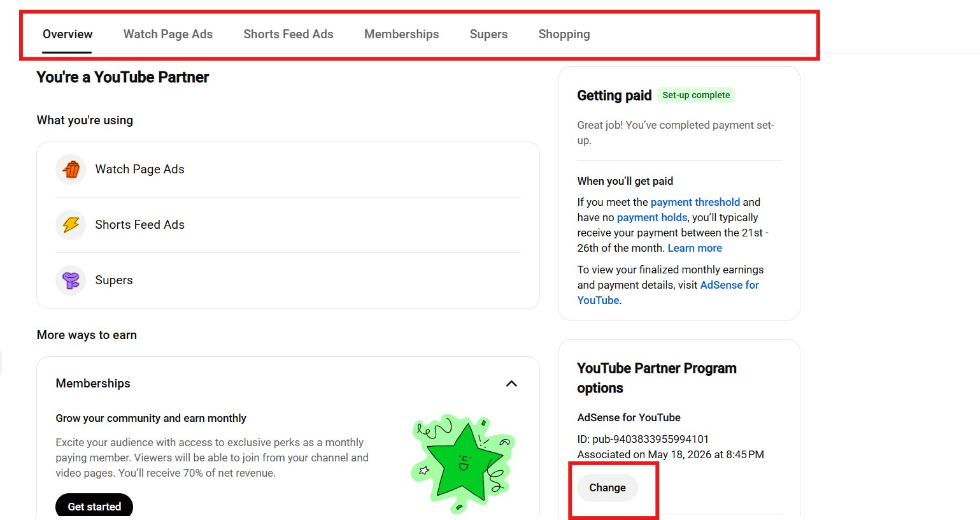Click the Getting paid heading

pyautogui.click(x=614, y=96)
